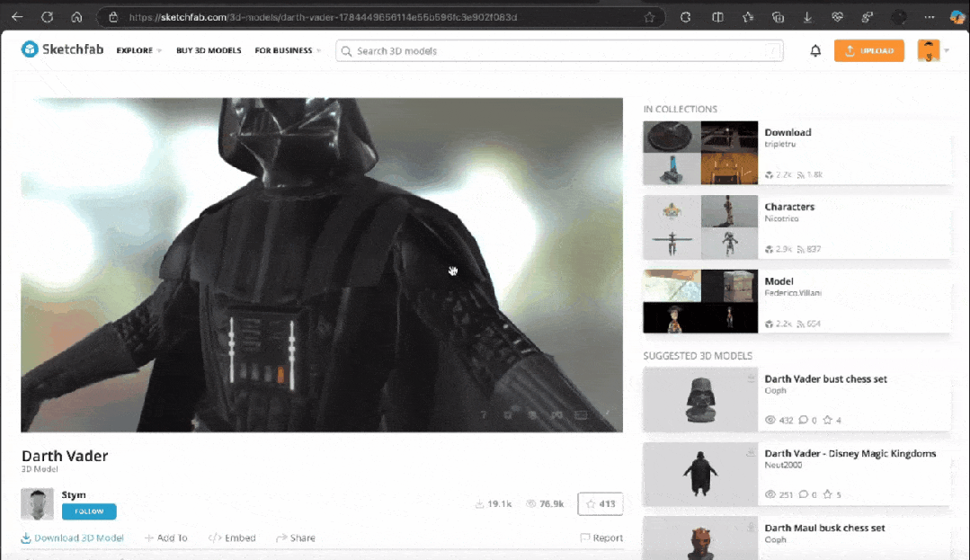This screenshot has height=560, width=970.
Task: Click the browser refresh icon
Action: (x=47, y=17)
